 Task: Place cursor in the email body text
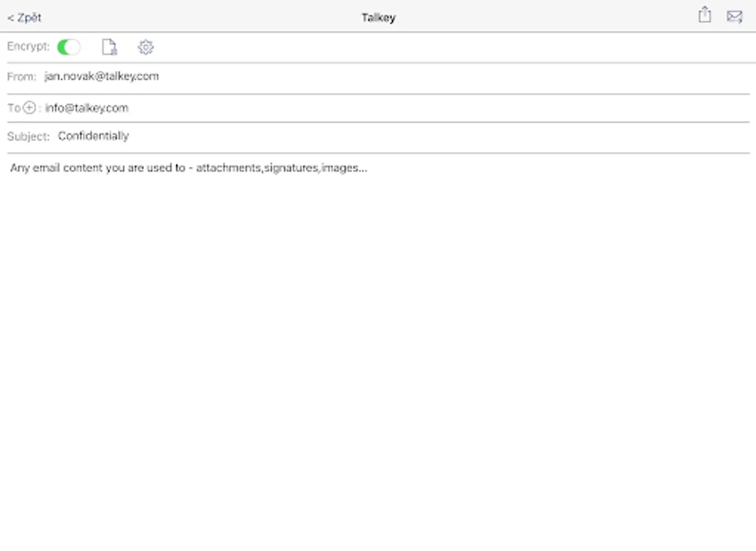click(x=189, y=168)
